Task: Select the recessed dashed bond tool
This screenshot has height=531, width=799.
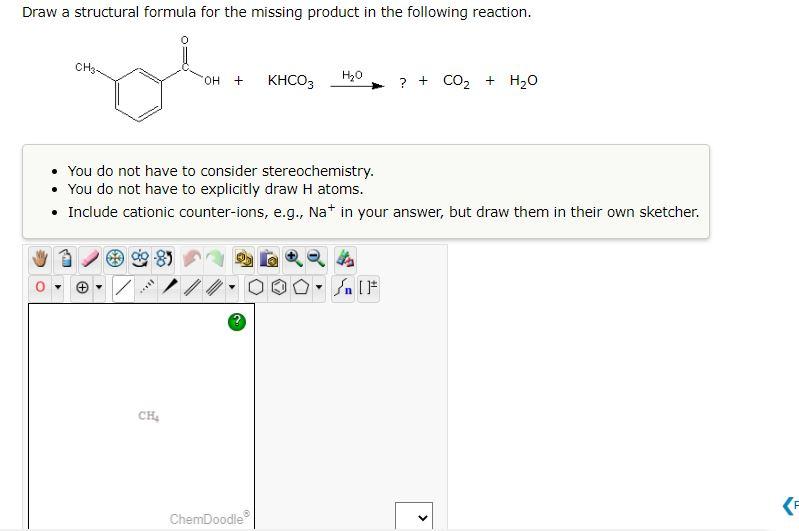Action: click(147, 287)
